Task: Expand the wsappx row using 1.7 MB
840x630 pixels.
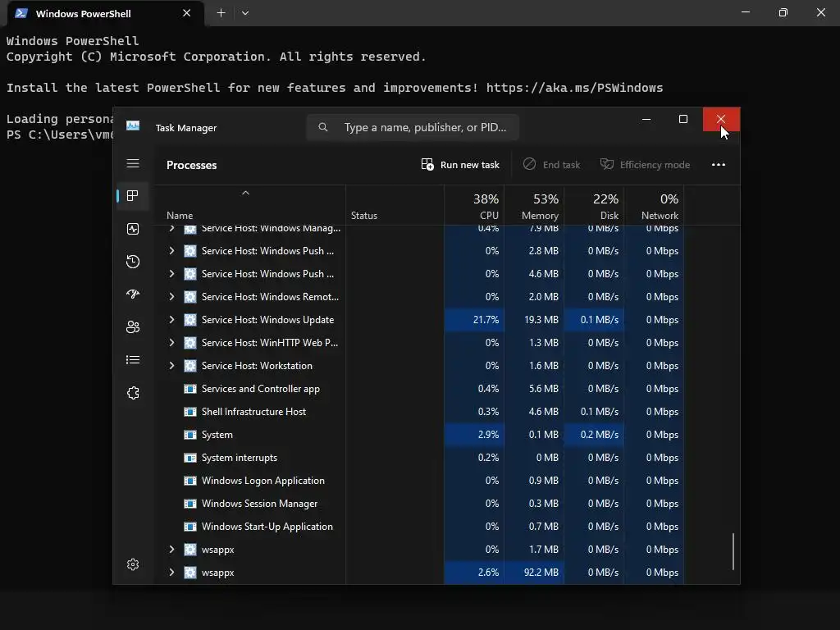Action: (x=171, y=549)
